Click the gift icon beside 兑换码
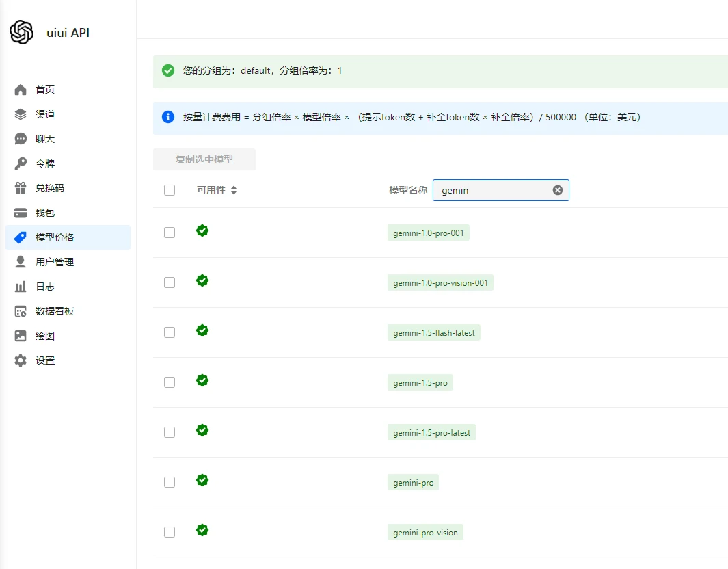The height and width of the screenshot is (569, 728). pyautogui.click(x=21, y=188)
